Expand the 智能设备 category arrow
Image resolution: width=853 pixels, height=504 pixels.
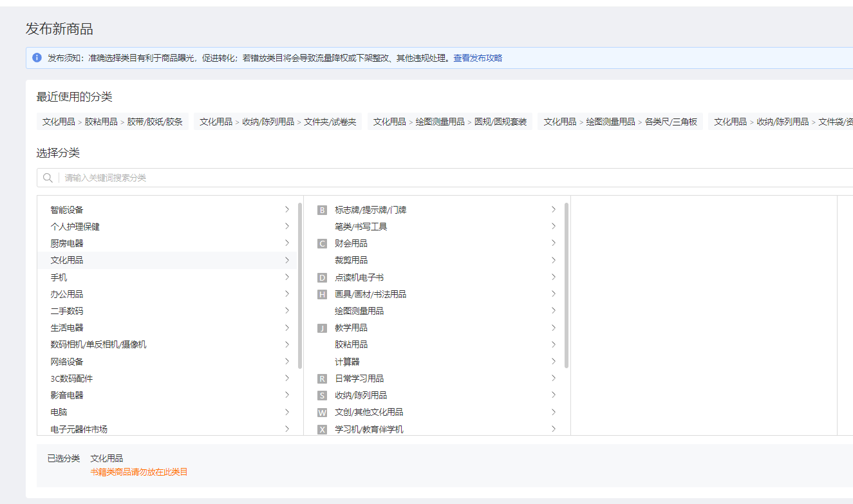point(286,209)
